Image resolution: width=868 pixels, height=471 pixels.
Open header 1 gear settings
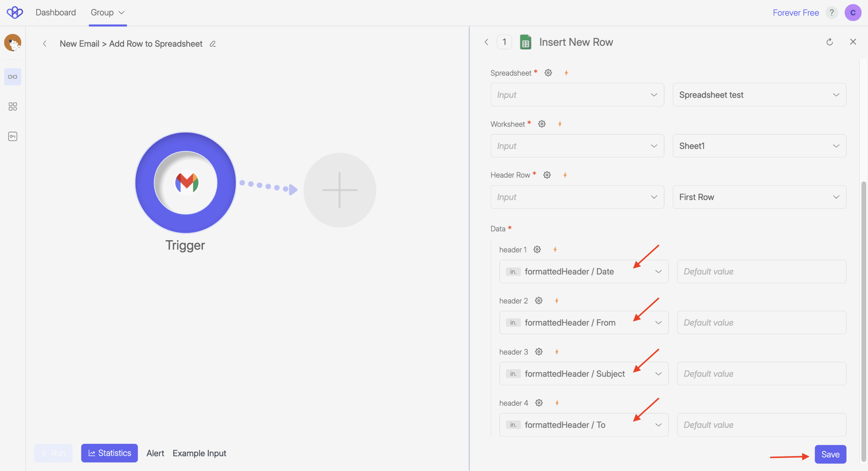(537, 250)
